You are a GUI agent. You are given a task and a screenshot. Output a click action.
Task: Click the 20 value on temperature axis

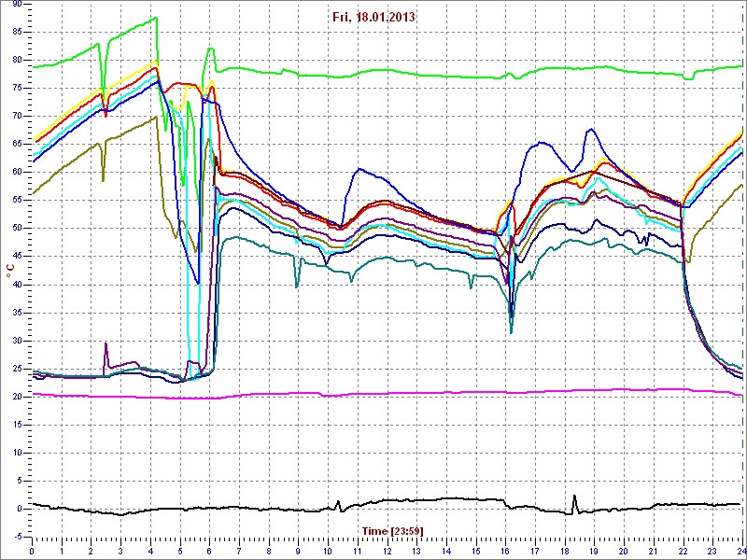[16, 397]
